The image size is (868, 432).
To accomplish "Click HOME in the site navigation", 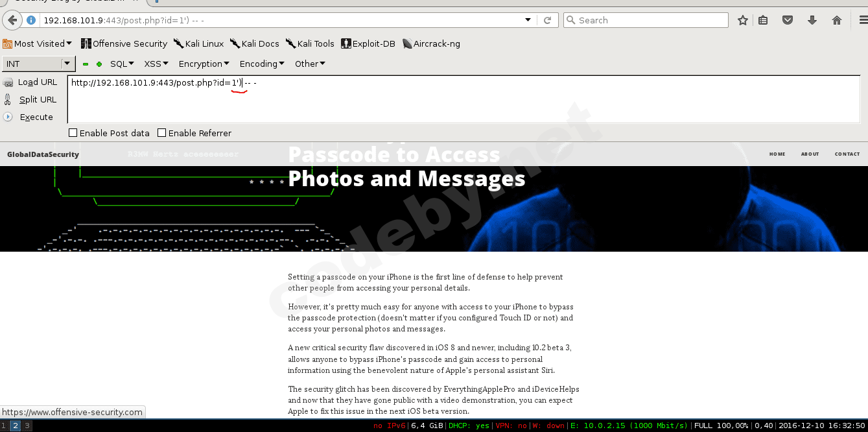I will [777, 154].
